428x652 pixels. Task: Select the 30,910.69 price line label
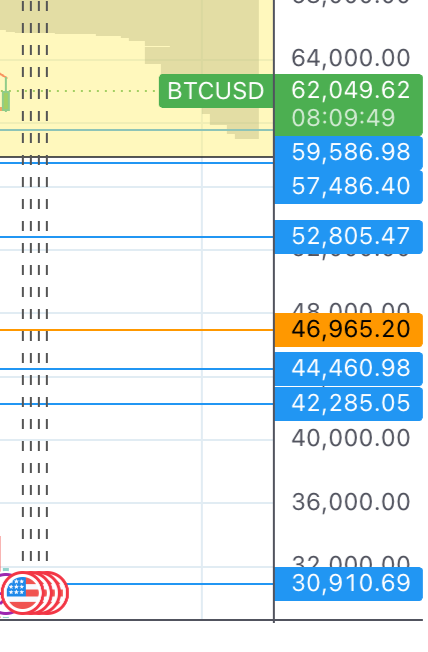(x=349, y=583)
